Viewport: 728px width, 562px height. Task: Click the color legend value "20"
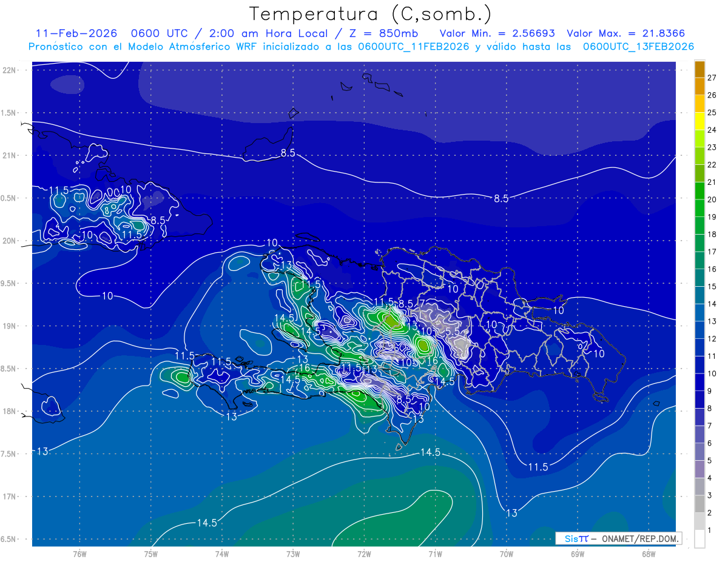coord(712,199)
